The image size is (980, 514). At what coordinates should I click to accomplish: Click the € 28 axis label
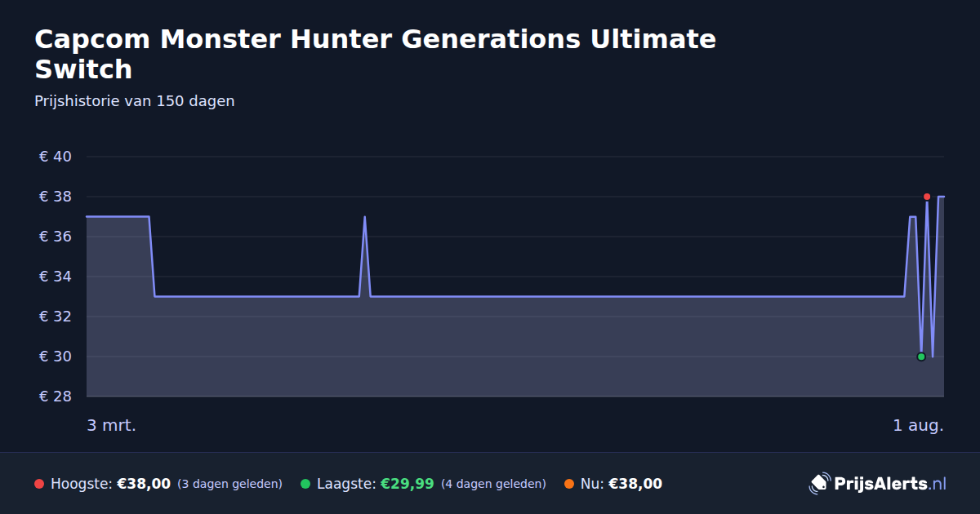(x=56, y=397)
